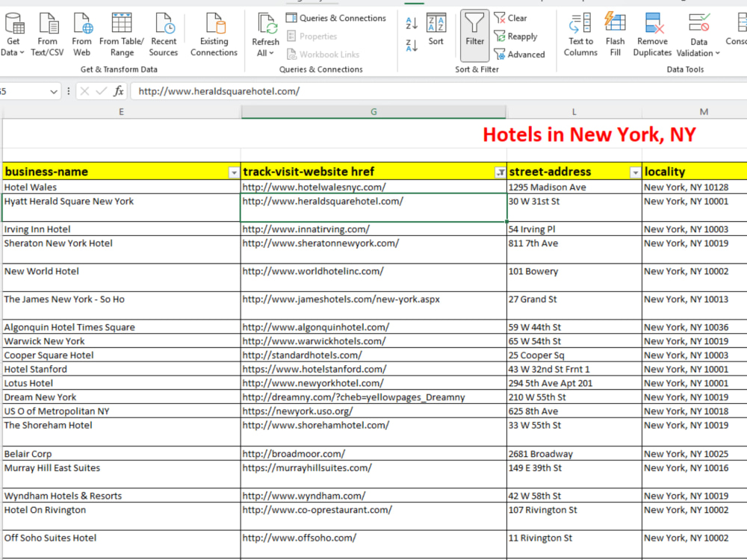
Task: Open formula bar options dots
Action: [69, 91]
